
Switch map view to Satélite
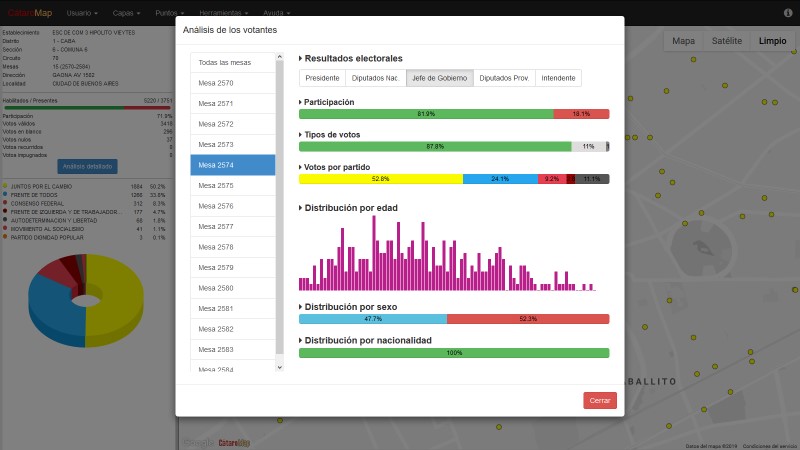click(727, 41)
